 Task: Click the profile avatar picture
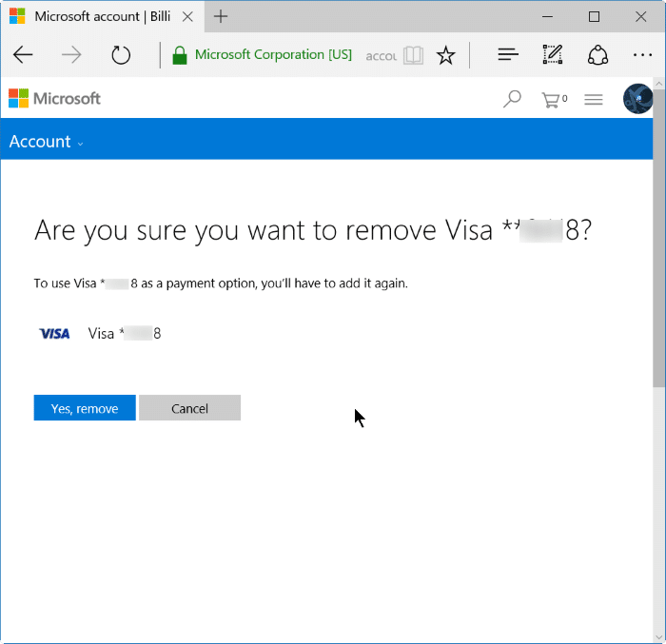pos(637,99)
